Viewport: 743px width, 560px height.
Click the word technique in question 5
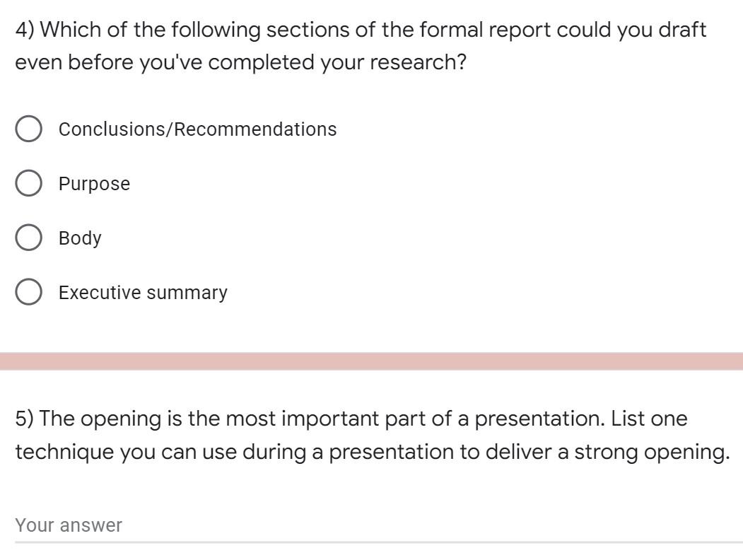click(x=64, y=452)
